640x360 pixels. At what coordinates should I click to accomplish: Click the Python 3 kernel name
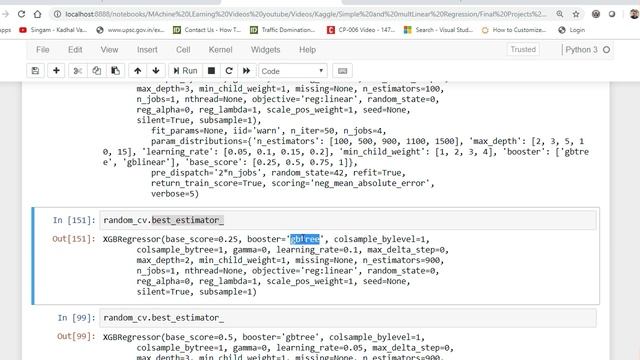[581, 50]
